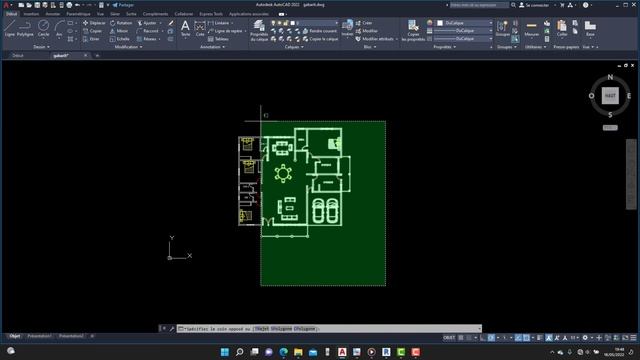Viewport: 640px width, 360px height.
Task: Expand the Modification panel
Action: 129,47
